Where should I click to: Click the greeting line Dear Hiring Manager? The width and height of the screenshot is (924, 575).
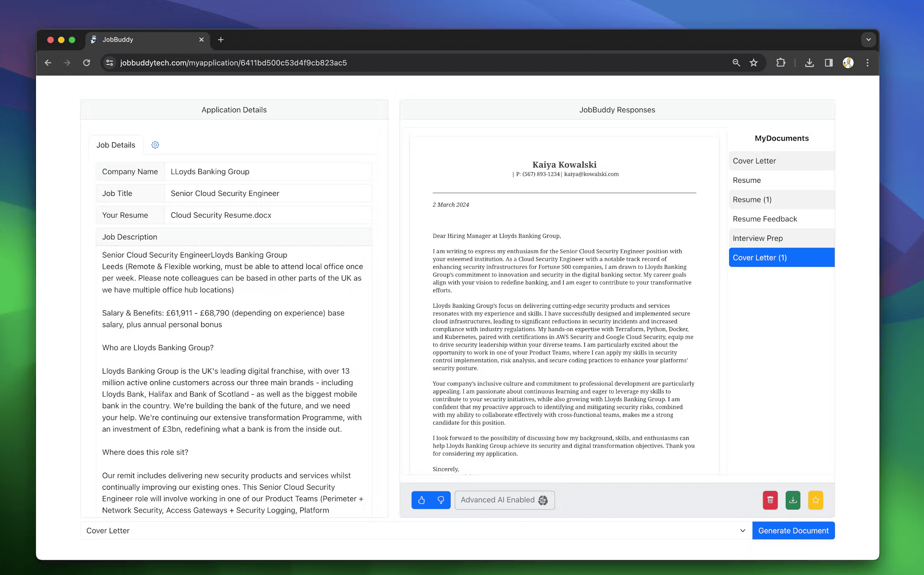[497, 236]
